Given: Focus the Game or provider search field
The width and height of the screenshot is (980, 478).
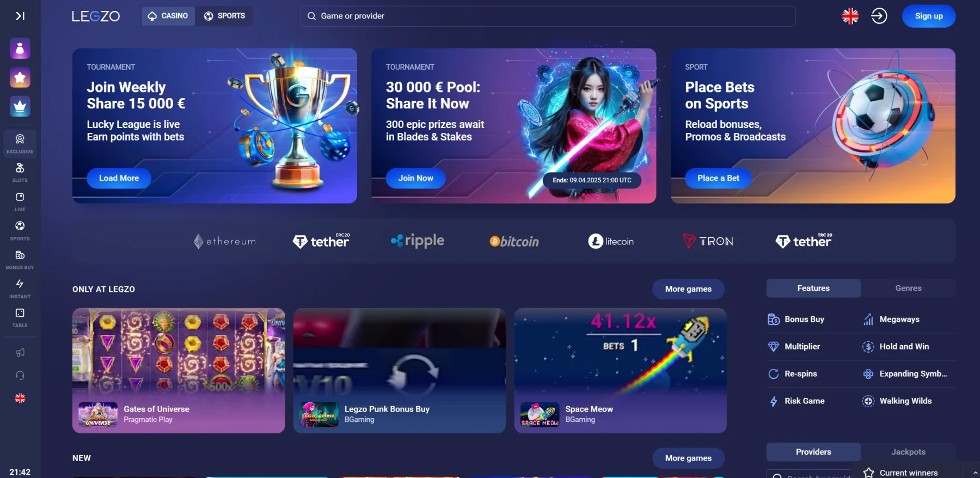Looking at the screenshot, I should point(548,16).
